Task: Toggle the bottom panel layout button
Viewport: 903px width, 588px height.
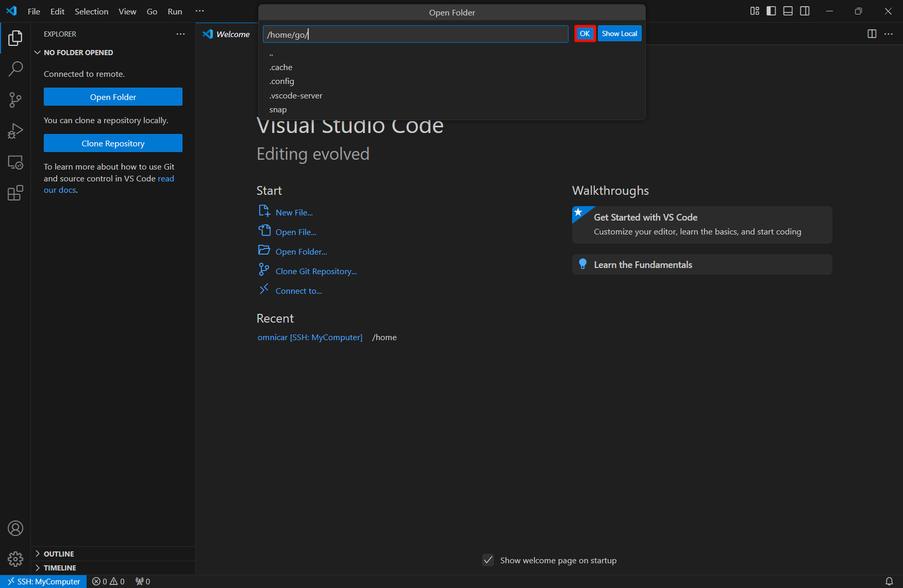Action: coord(788,11)
